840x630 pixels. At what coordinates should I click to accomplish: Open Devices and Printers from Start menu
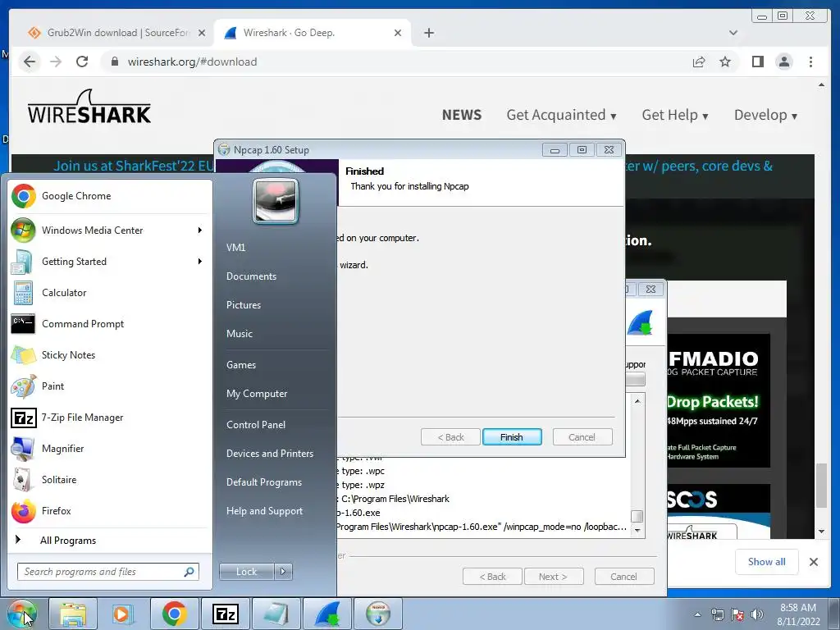click(269, 454)
